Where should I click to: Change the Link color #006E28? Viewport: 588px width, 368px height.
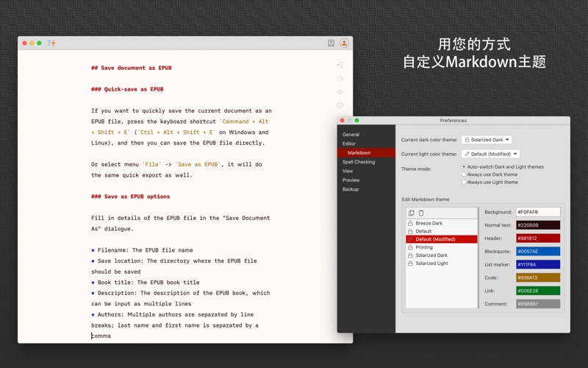538,291
